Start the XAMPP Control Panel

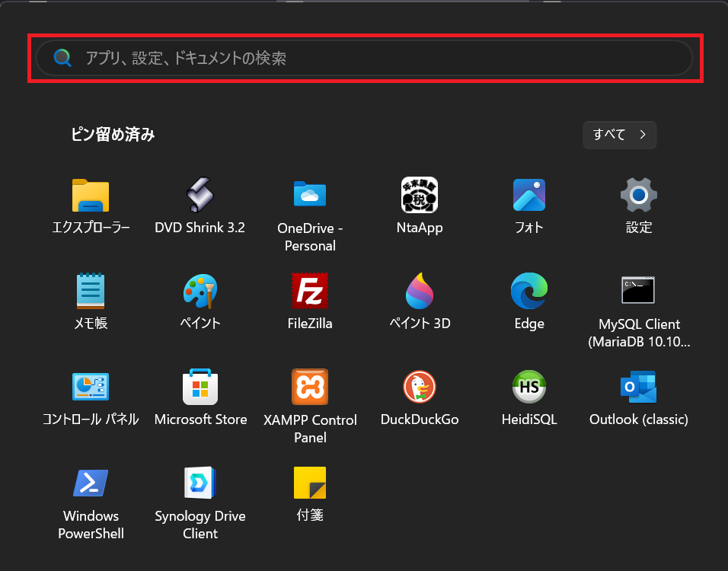click(x=310, y=387)
